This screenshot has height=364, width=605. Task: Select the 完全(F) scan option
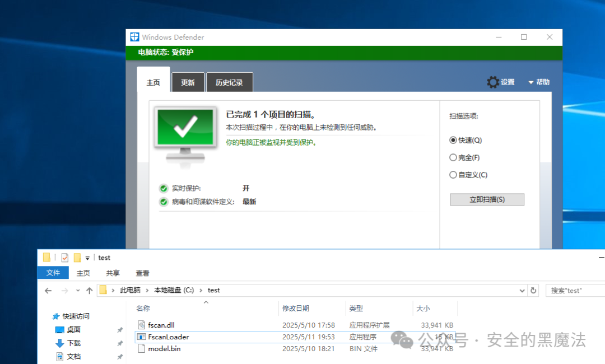point(453,157)
